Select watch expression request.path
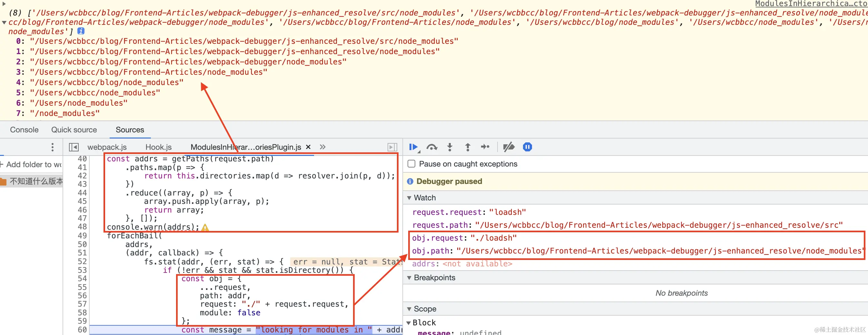Image resolution: width=868 pixels, height=335 pixels. point(627,225)
